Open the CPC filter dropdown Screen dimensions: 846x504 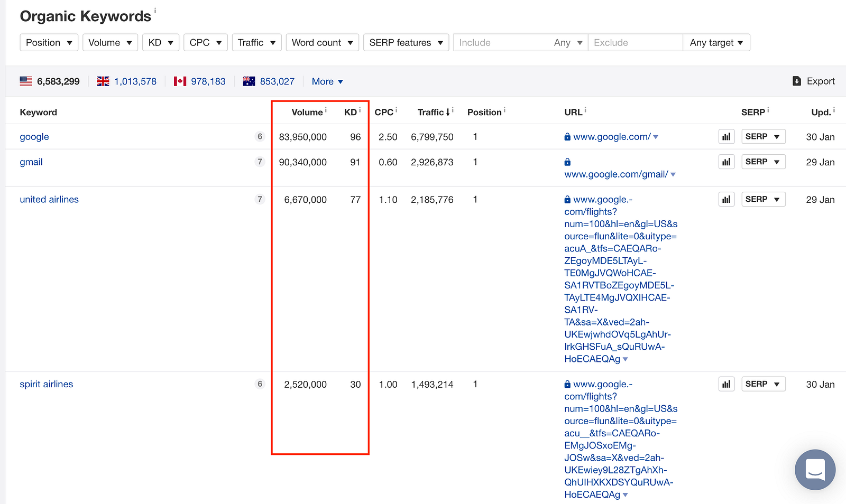pos(206,42)
